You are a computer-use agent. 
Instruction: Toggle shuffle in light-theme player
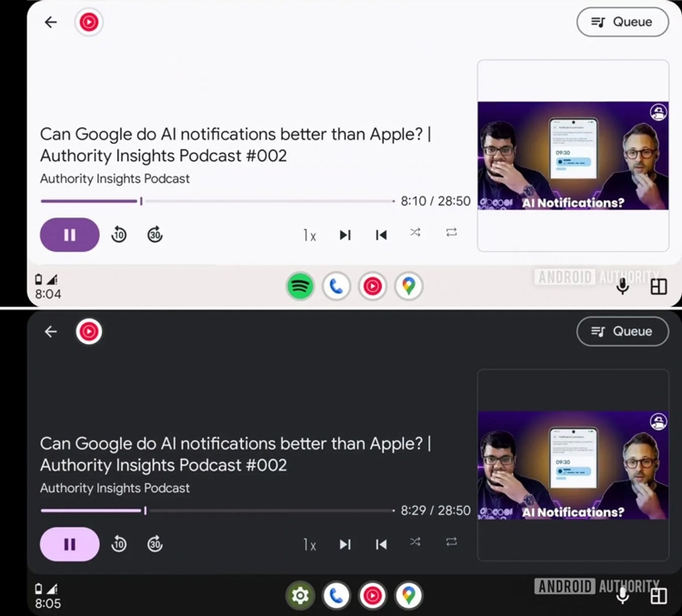pos(416,232)
